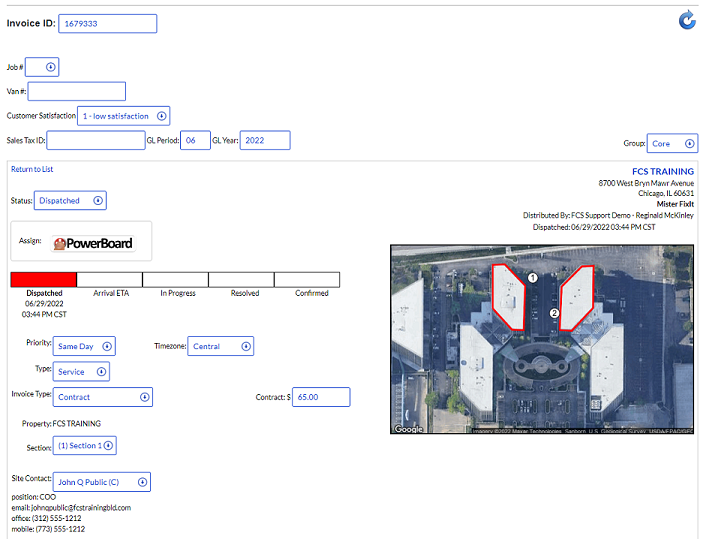Open the Central timezone dropdown
This screenshot has height=539, width=706.
[220, 347]
